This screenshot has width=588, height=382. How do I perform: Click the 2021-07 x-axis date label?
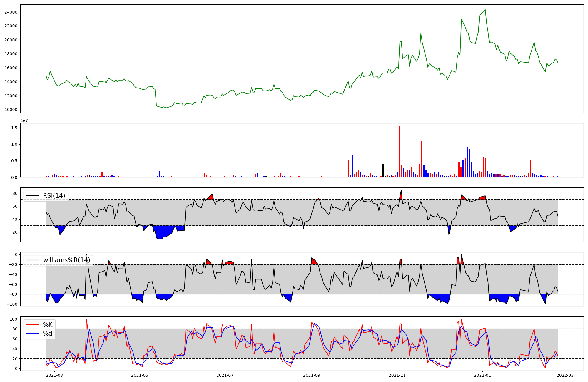click(x=225, y=375)
